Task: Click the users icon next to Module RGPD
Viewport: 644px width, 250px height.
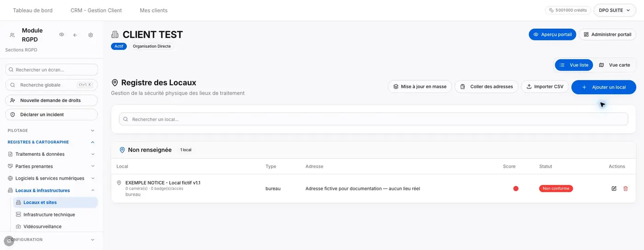Action: pos(12,35)
